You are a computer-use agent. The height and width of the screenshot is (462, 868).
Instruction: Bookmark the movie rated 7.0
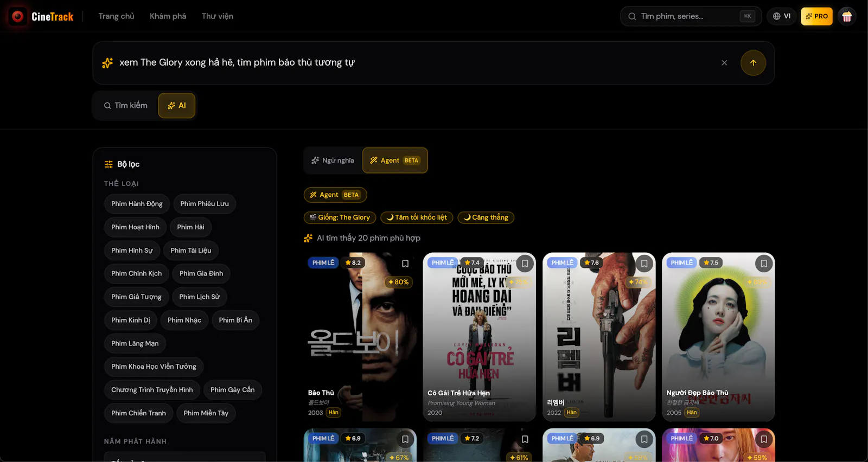tap(763, 439)
